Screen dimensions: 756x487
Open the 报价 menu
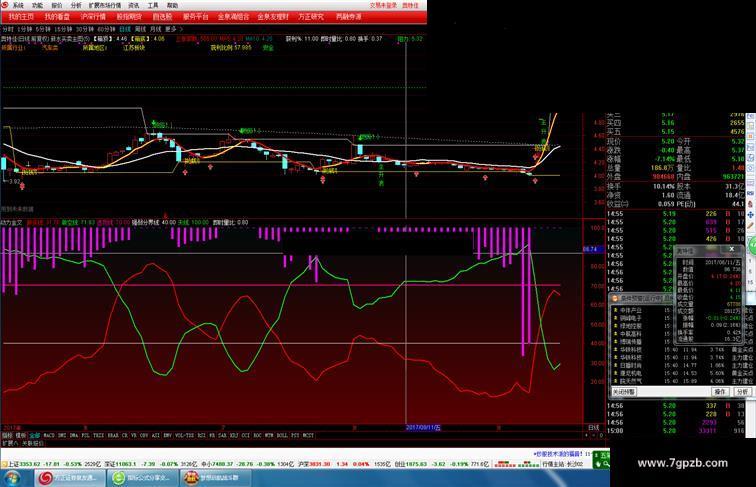click(x=56, y=5)
